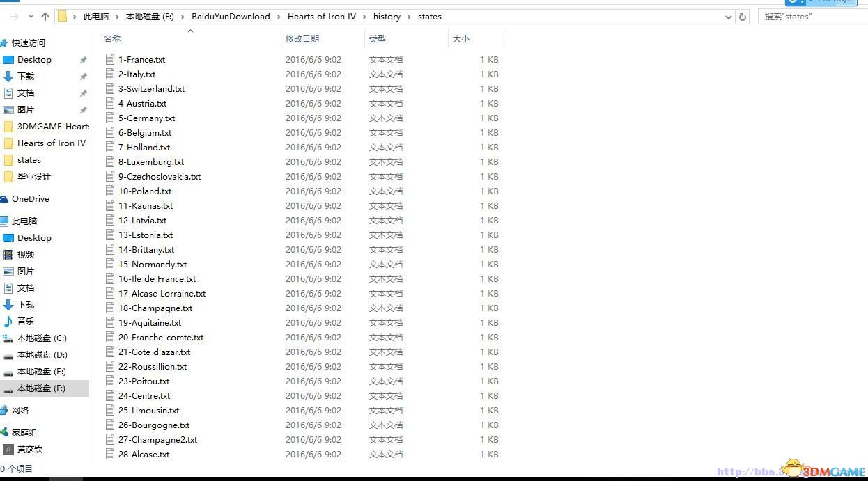
Task: Expand the recent locations chevron
Action: (x=31, y=17)
